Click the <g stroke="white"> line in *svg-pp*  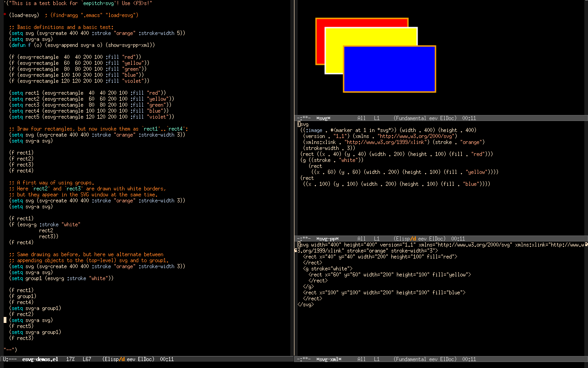328,269
